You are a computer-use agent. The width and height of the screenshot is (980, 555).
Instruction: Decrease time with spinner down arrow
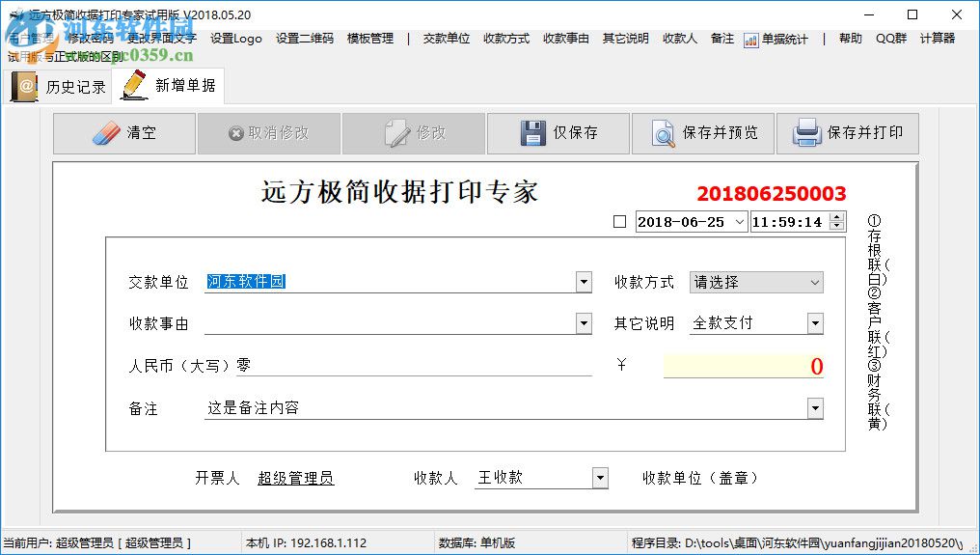[837, 226]
